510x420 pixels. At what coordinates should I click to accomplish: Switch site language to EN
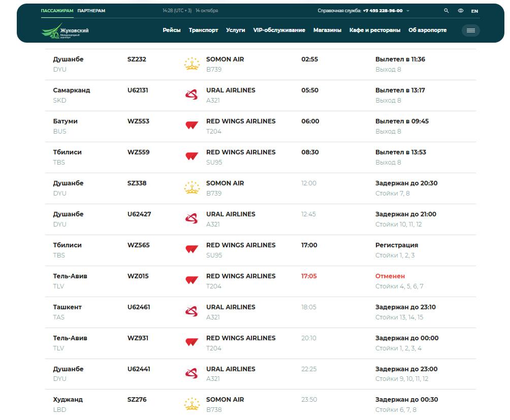474,11
